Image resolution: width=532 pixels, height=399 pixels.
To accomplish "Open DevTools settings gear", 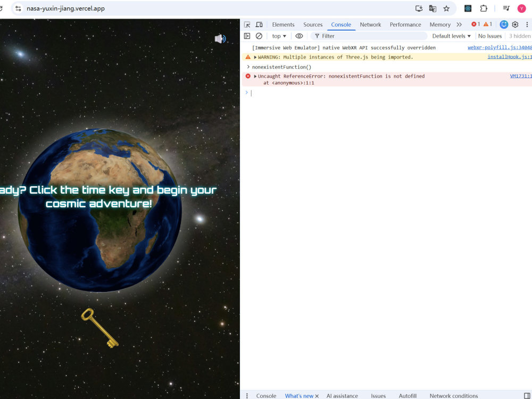I will coord(515,24).
